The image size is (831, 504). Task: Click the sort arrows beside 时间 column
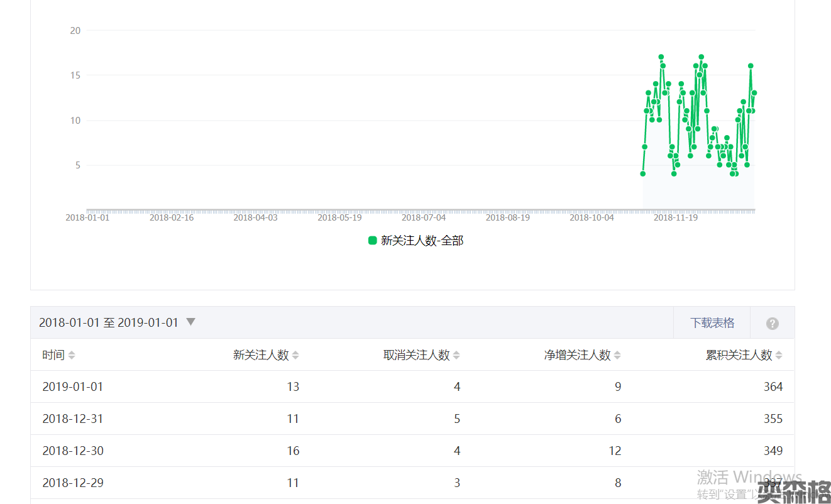72,355
